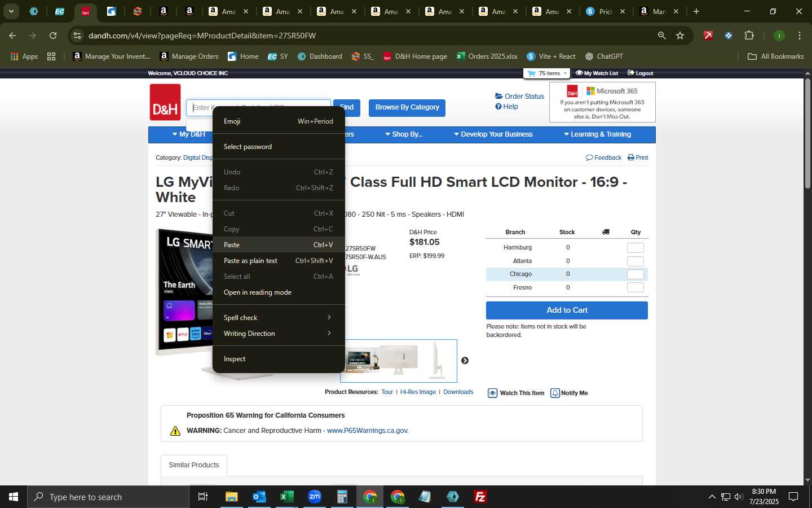Screen dimensions: 812x508
Task: Open Excel from the taskbar
Action: (x=286, y=497)
